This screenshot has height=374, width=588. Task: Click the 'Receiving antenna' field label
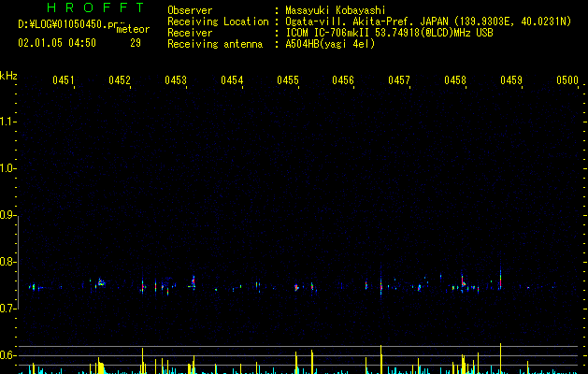[215, 44]
